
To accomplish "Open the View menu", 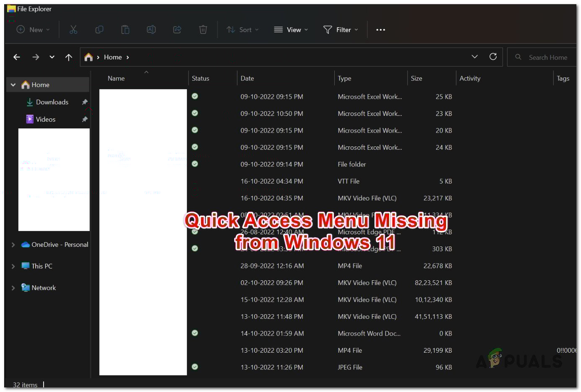I will pos(291,29).
